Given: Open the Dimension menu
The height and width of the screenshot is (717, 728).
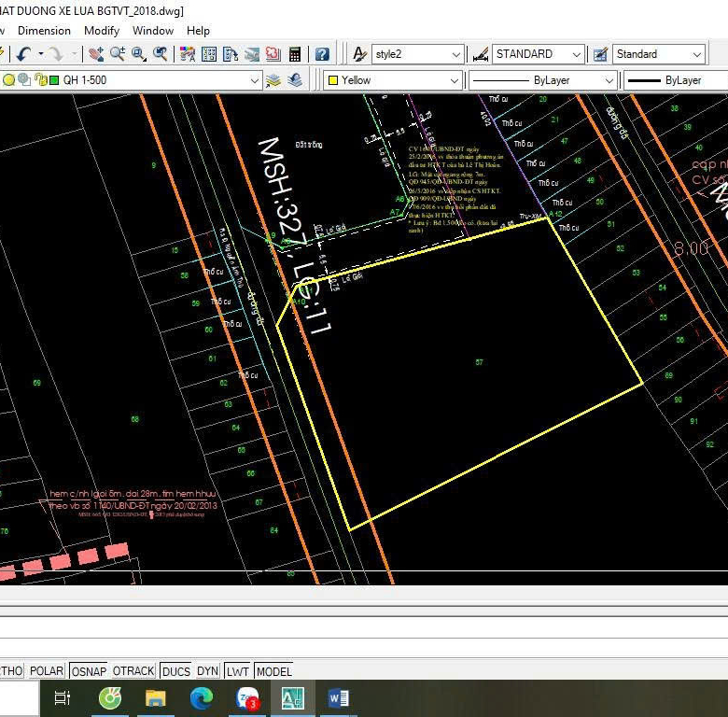Looking at the screenshot, I should click(x=44, y=31).
